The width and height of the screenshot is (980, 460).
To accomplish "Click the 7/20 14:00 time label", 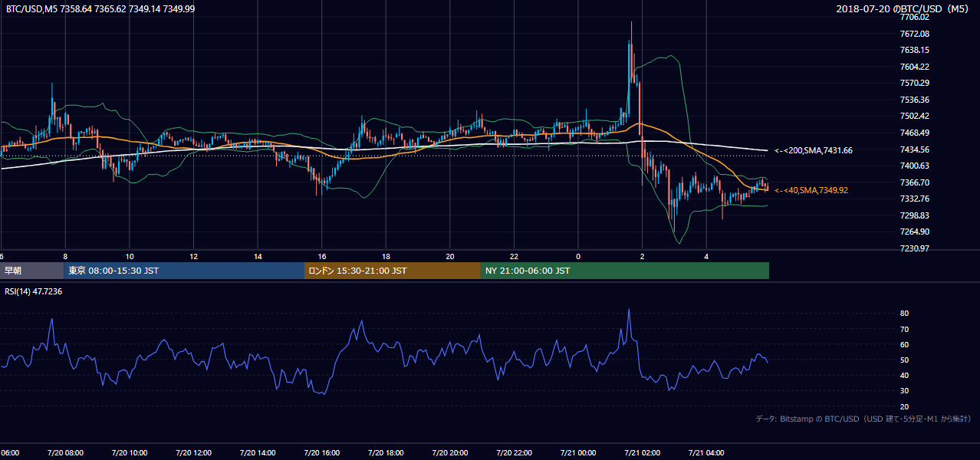I will coord(257,453).
